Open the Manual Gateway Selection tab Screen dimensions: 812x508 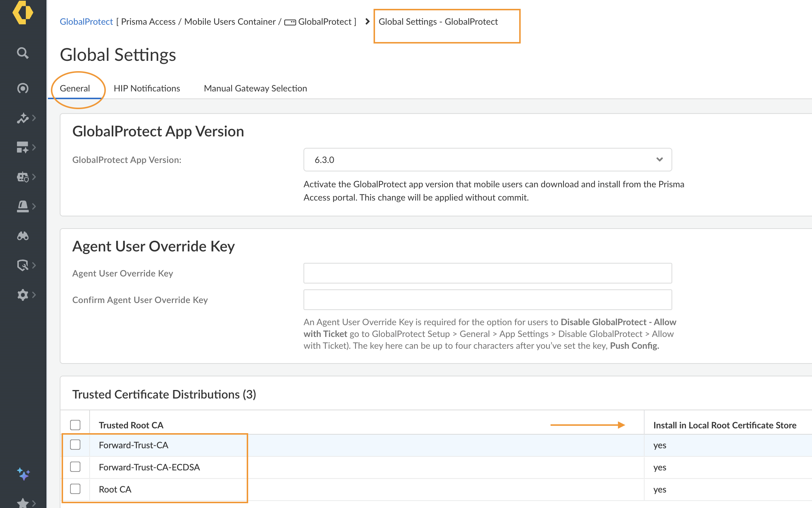(x=255, y=88)
